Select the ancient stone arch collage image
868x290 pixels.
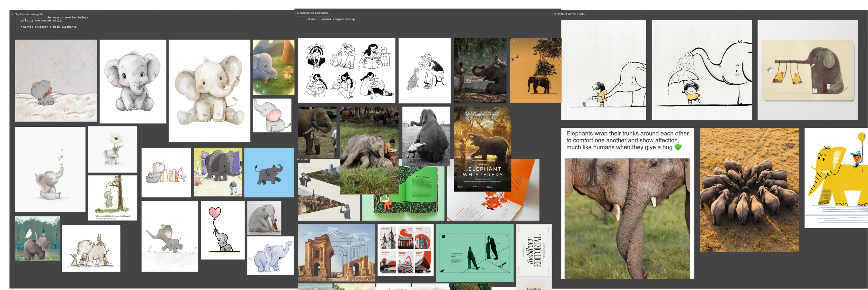click(x=336, y=253)
